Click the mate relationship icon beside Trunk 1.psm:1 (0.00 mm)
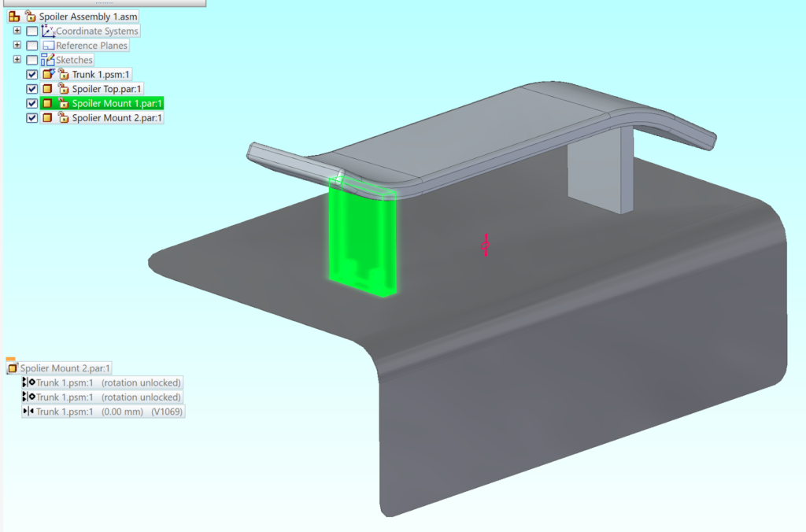 pos(27,411)
